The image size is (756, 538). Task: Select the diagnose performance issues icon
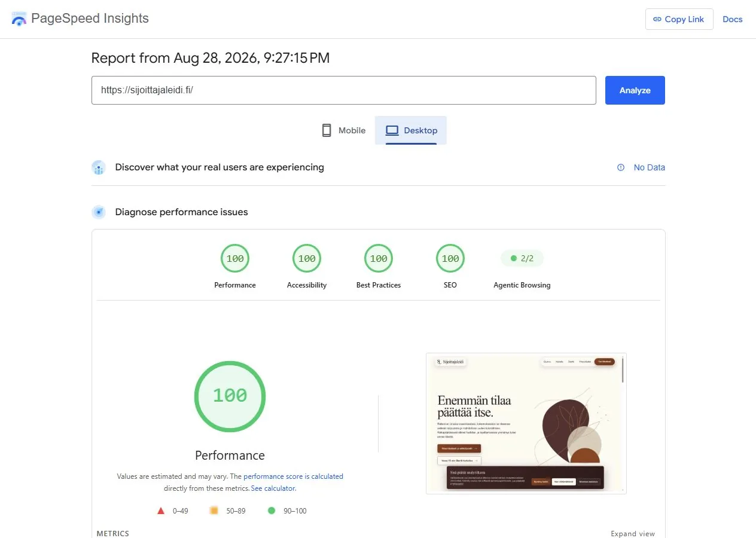click(99, 212)
